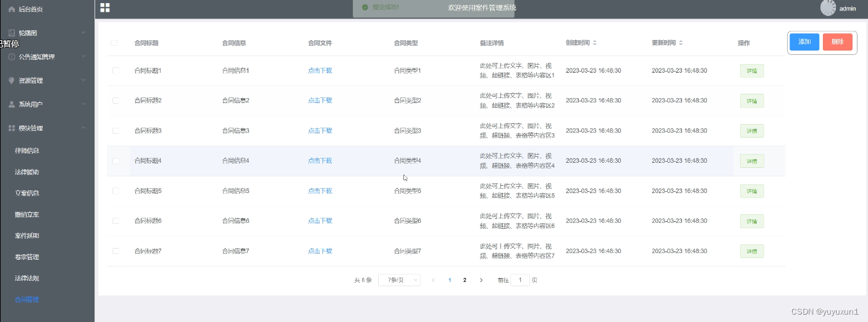Click the 资源管理 location icon

12,81
